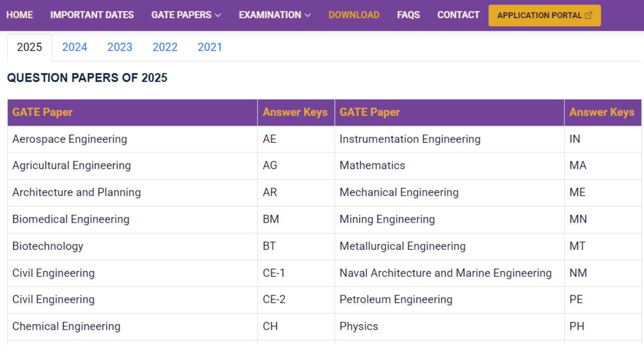Screen dimensions: 644x362
Task: Open the Biotechnology question paper
Action: (x=48, y=246)
